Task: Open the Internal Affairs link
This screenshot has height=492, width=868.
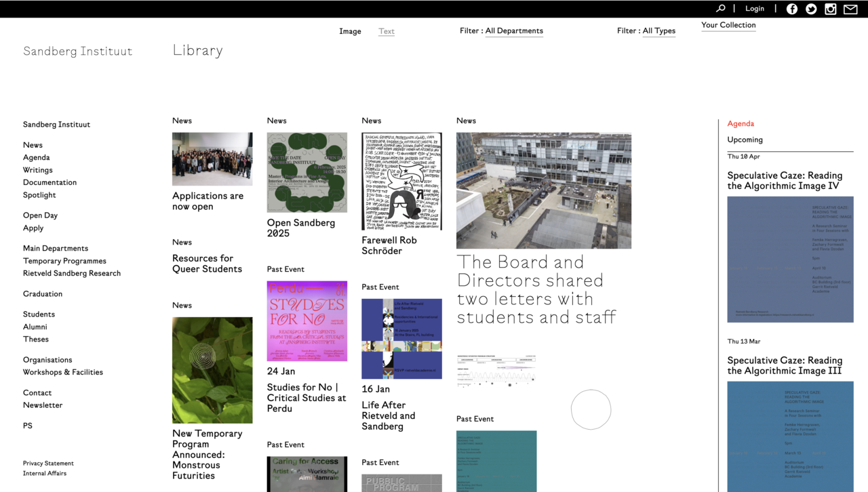Action: point(45,474)
